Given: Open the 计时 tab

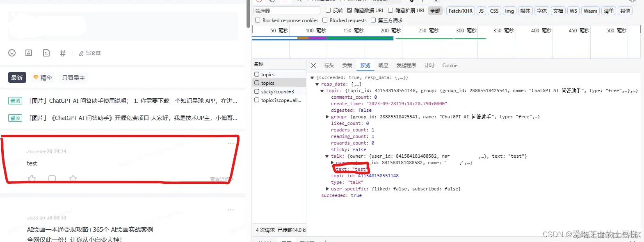Looking at the screenshot, I should click(x=429, y=66).
